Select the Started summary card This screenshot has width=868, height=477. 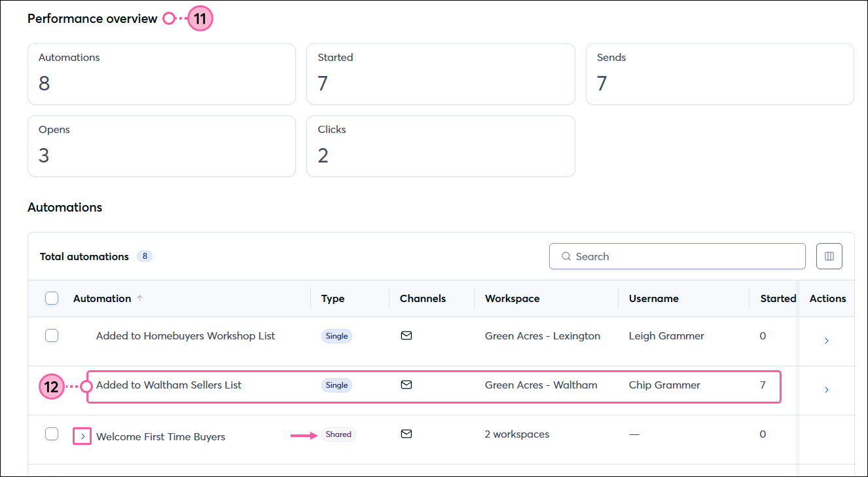[x=441, y=74]
